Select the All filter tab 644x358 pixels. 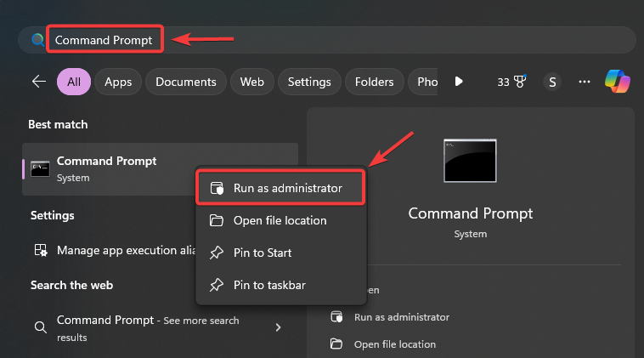click(74, 82)
